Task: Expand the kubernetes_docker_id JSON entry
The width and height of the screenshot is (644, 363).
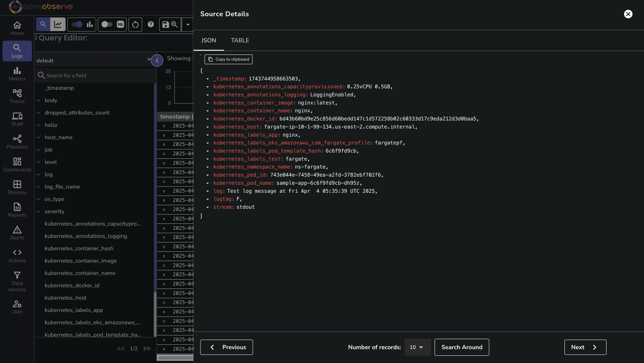Action: click(x=208, y=119)
